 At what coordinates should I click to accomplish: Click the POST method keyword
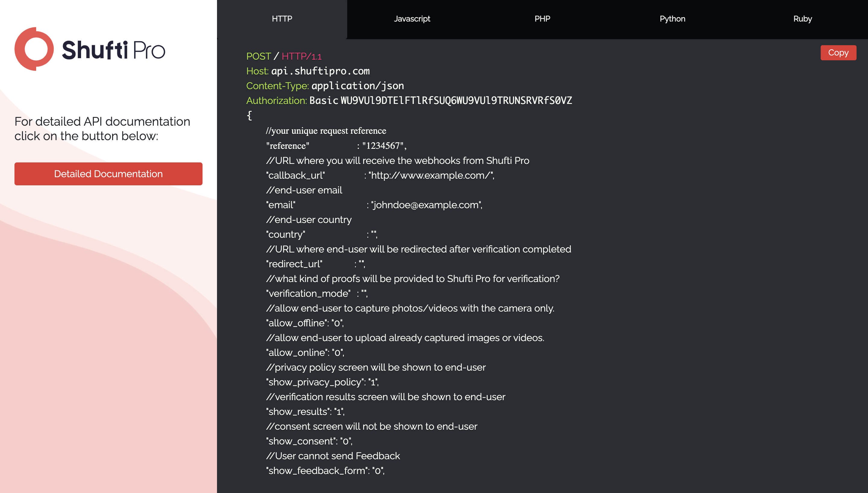click(258, 56)
